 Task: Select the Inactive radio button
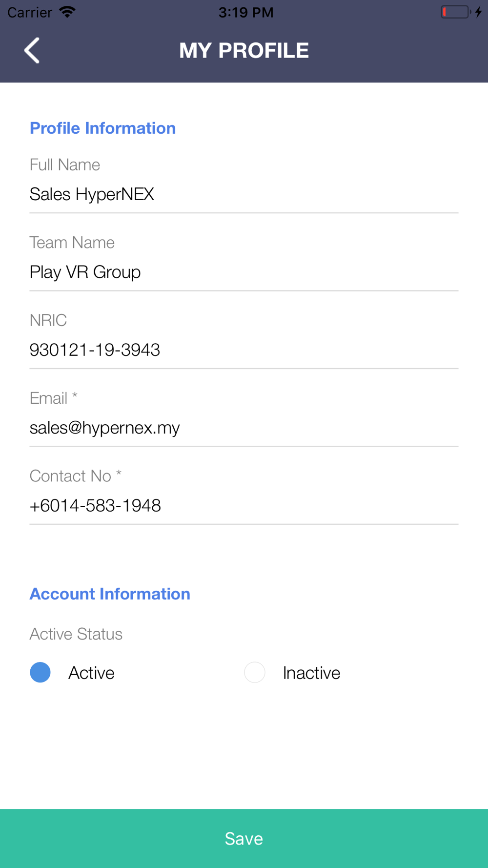coord(255,672)
